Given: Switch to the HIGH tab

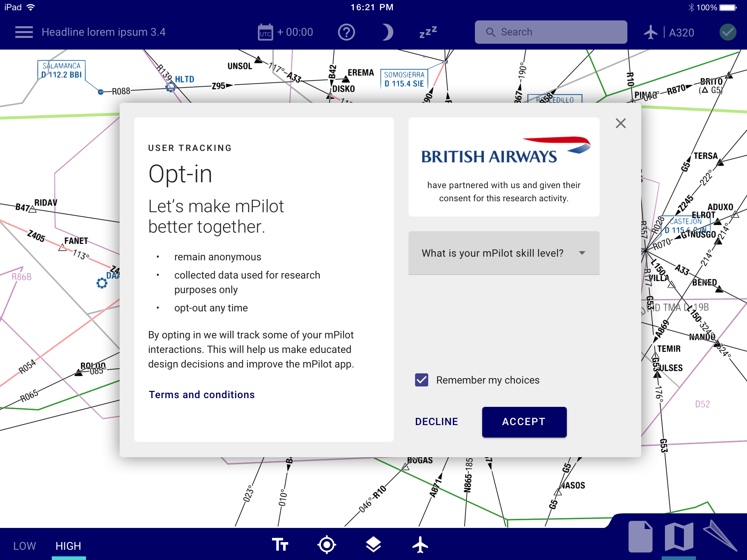Looking at the screenshot, I should (68, 546).
